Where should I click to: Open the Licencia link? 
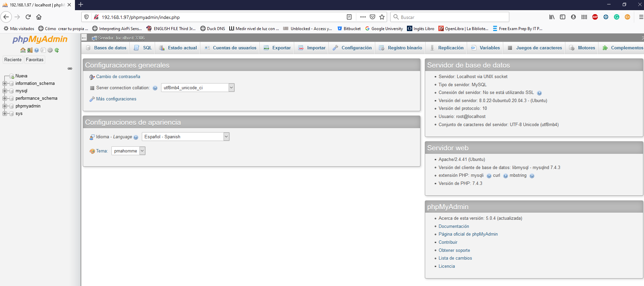pos(447,266)
